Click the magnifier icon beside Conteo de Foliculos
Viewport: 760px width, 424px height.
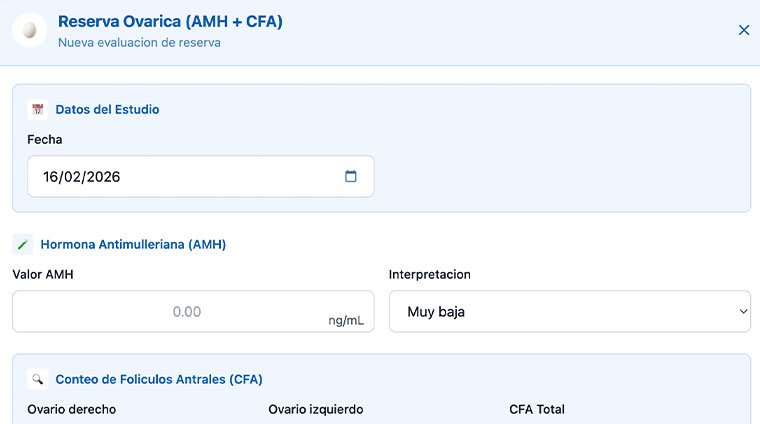[38, 380]
